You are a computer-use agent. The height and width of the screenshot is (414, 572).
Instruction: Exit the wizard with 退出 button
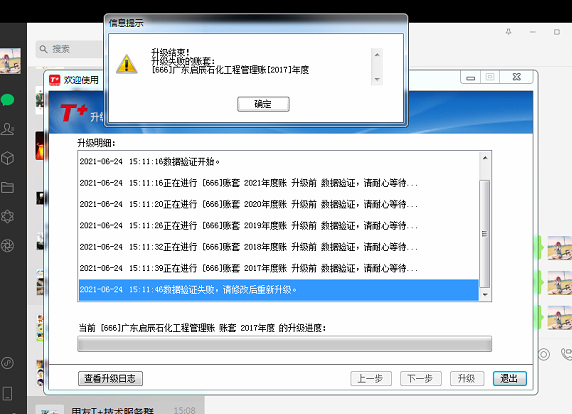[x=510, y=379]
